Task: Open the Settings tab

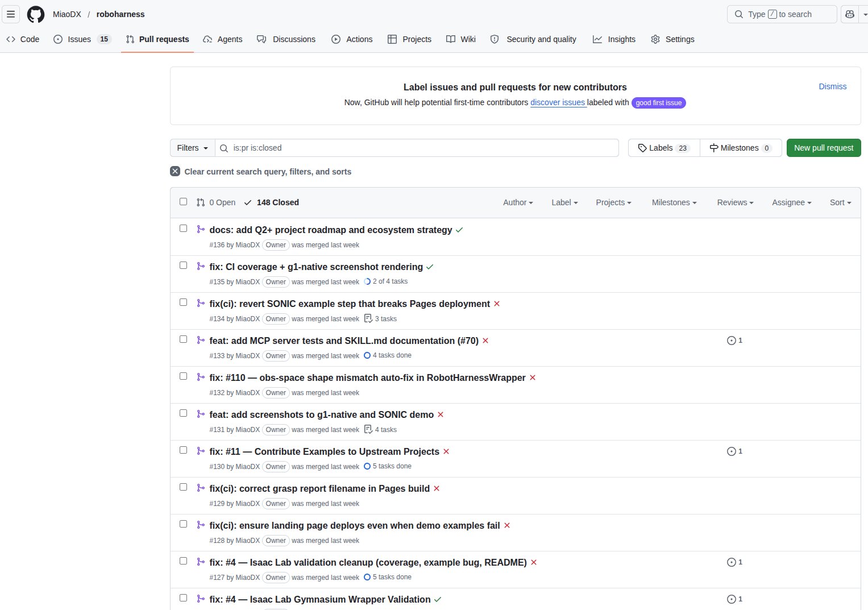Action: pos(672,39)
